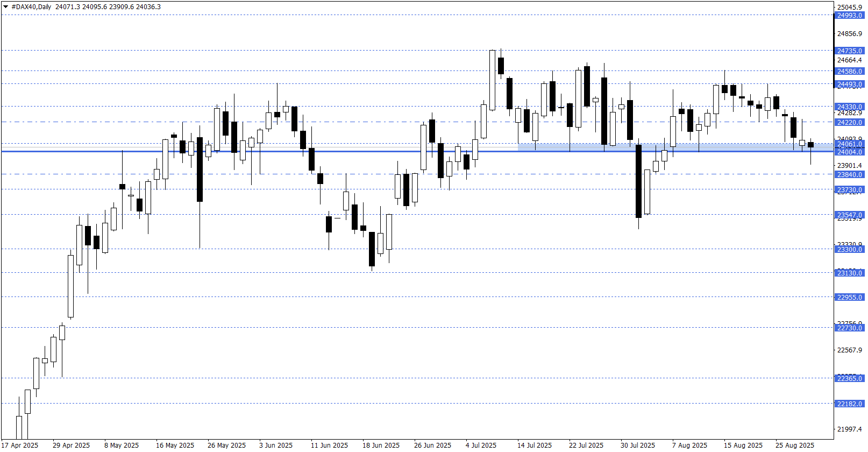Click the 22567.9 axis value
Viewport: 868px width, 452px height.
[850, 350]
